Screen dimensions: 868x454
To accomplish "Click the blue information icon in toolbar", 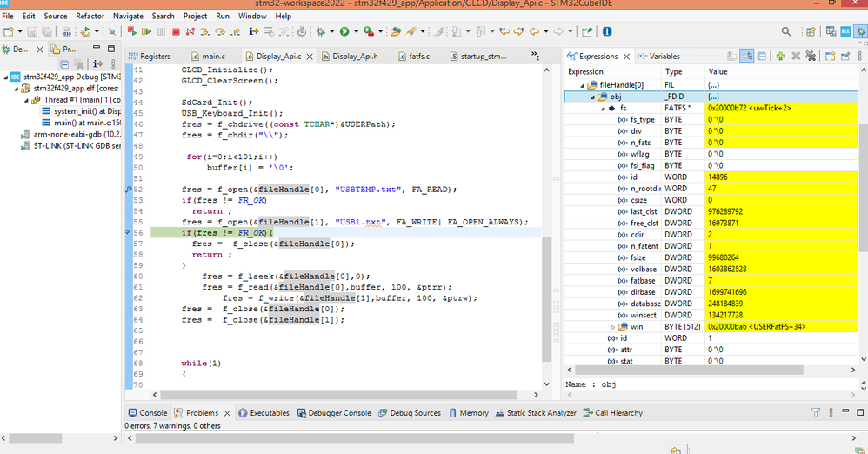I will (x=607, y=32).
